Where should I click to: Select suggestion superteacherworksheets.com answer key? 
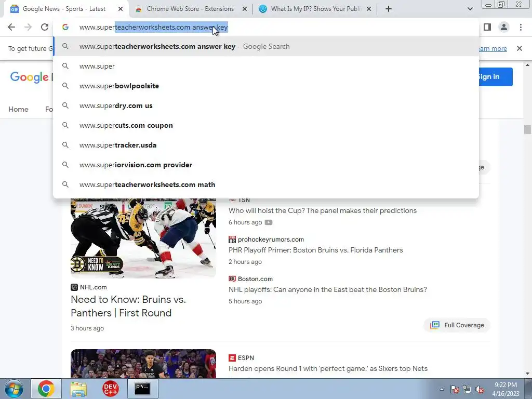[266, 46]
